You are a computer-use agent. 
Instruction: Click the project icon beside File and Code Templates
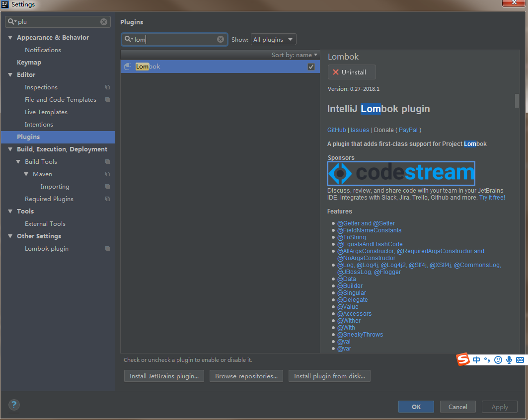click(107, 100)
